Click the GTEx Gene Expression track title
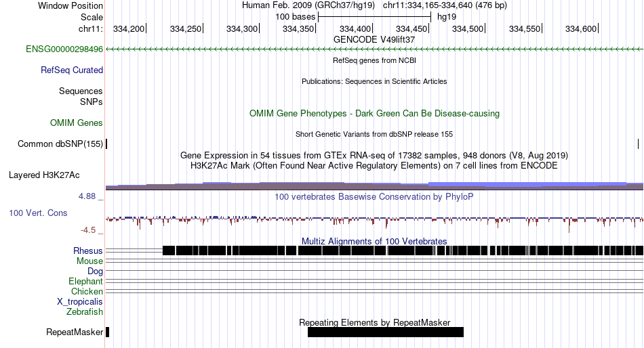Image resolution: width=644 pixels, height=348 pixels. tap(374, 156)
